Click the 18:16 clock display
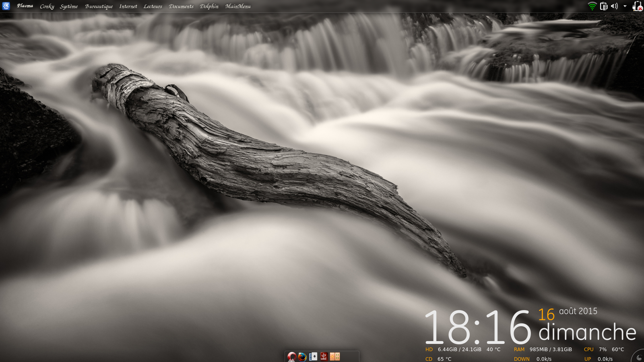Image resolution: width=644 pixels, height=362 pixels. (478, 328)
